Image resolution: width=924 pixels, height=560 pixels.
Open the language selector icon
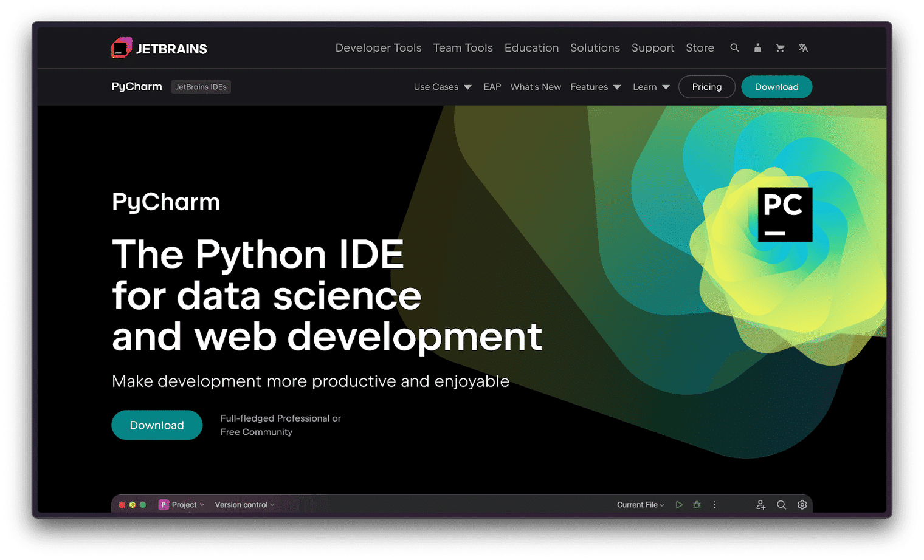pyautogui.click(x=803, y=47)
